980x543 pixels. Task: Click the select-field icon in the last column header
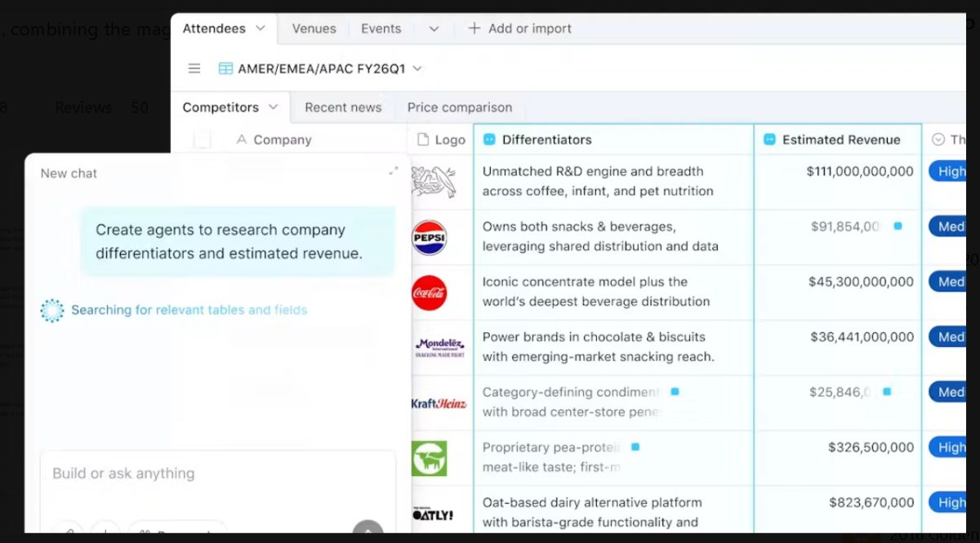[x=938, y=140]
